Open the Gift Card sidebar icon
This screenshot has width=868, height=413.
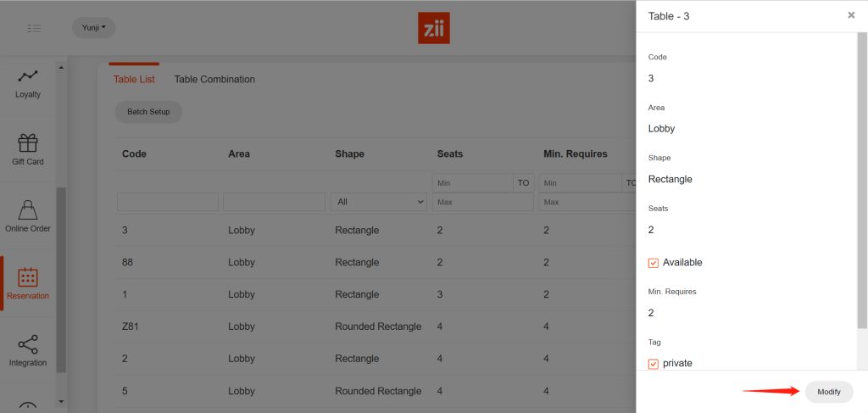click(27, 142)
